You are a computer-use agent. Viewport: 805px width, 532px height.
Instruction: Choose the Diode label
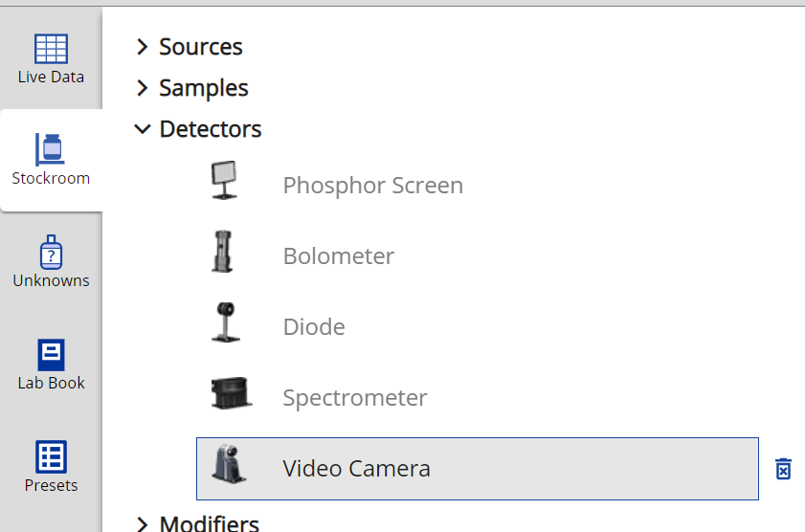314,327
